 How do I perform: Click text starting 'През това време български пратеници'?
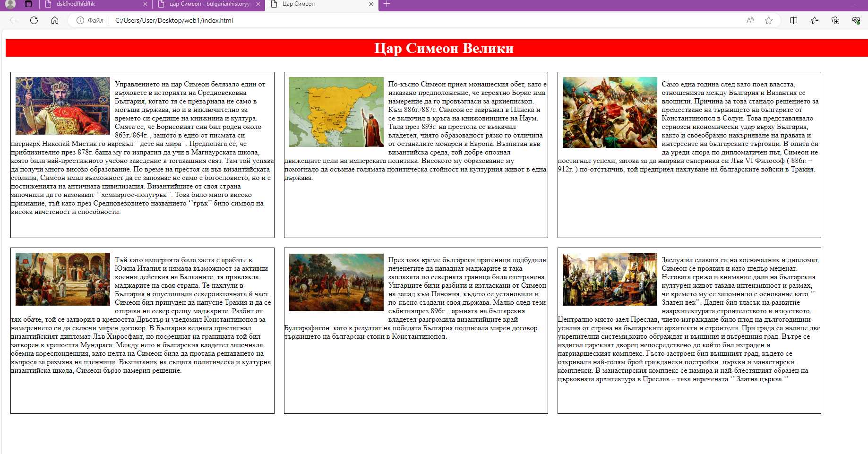[416, 298]
